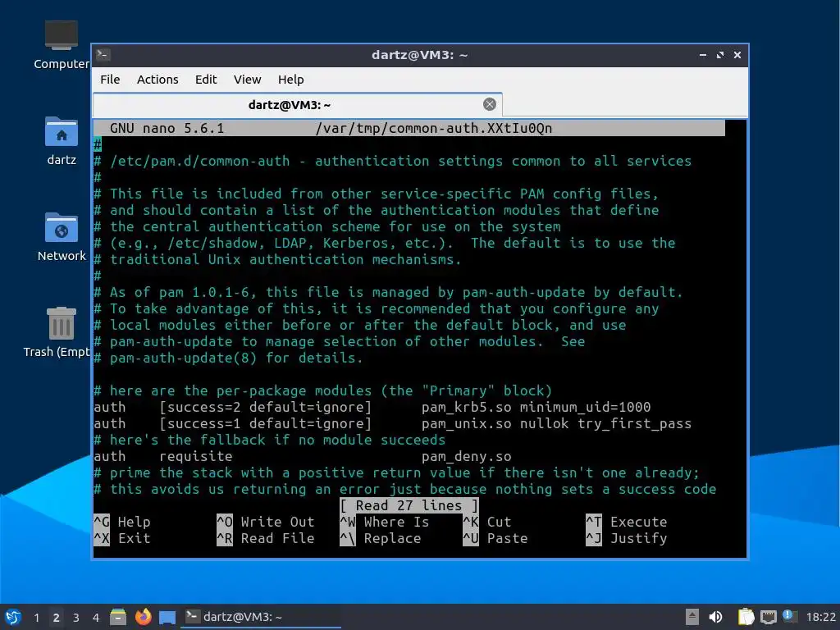Switch to workspace 4 in taskbar

tap(96, 618)
